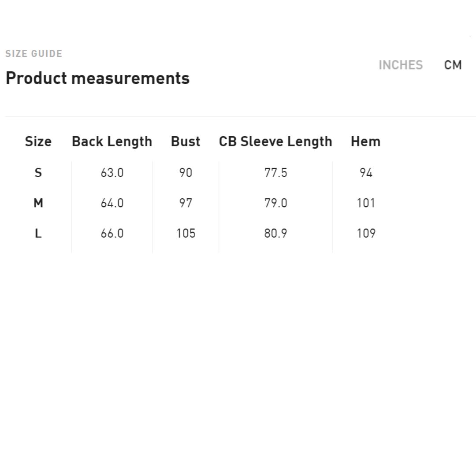Select the size M row label
The height and width of the screenshot is (476, 476).
tap(38, 203)
